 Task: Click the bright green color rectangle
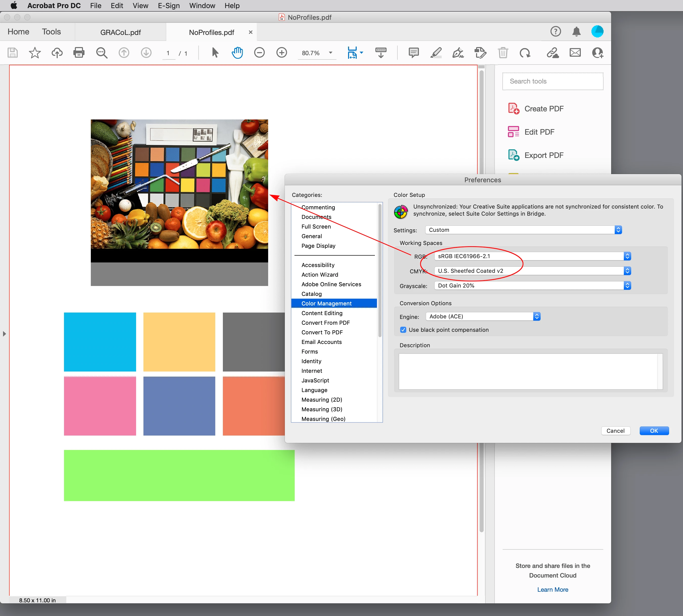point(179,475)
